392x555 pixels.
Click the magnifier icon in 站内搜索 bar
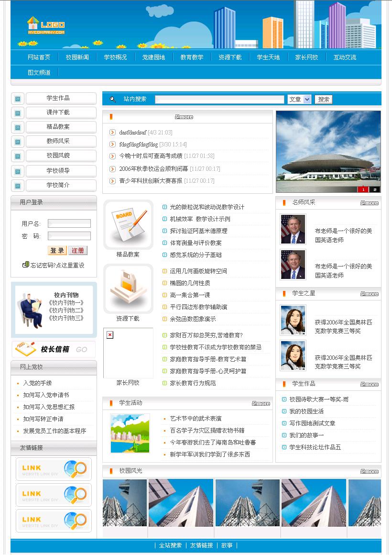(111, 99)
